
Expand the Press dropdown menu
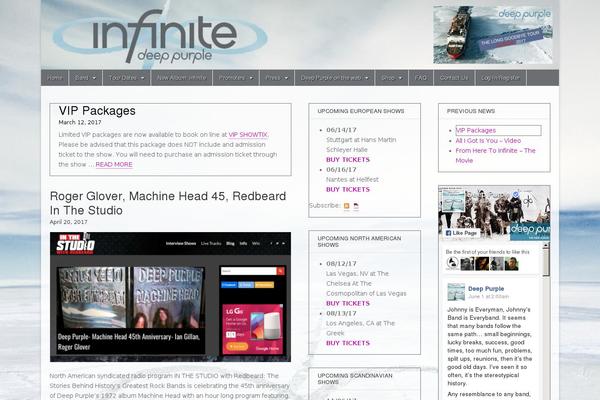click(x=277, y=78)
